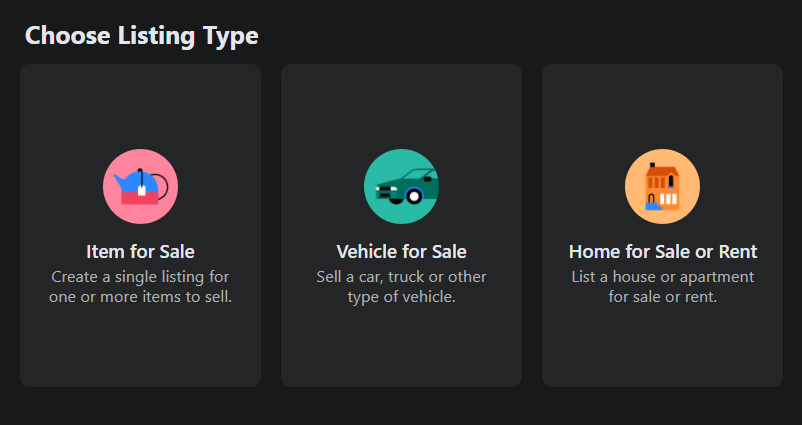
Task: Open the Item for Sale listing card
Action: pos(140,340)
